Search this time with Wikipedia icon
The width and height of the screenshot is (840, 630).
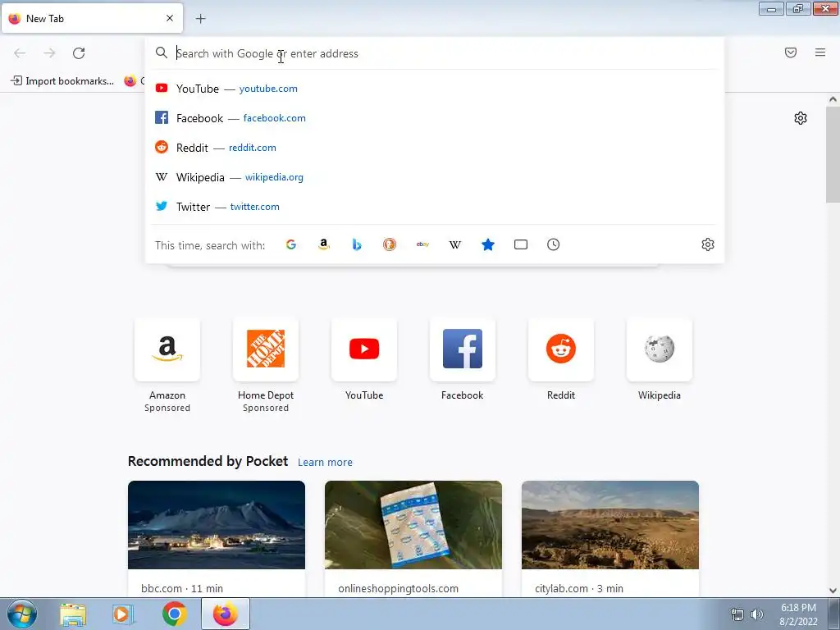coord(454,244)
